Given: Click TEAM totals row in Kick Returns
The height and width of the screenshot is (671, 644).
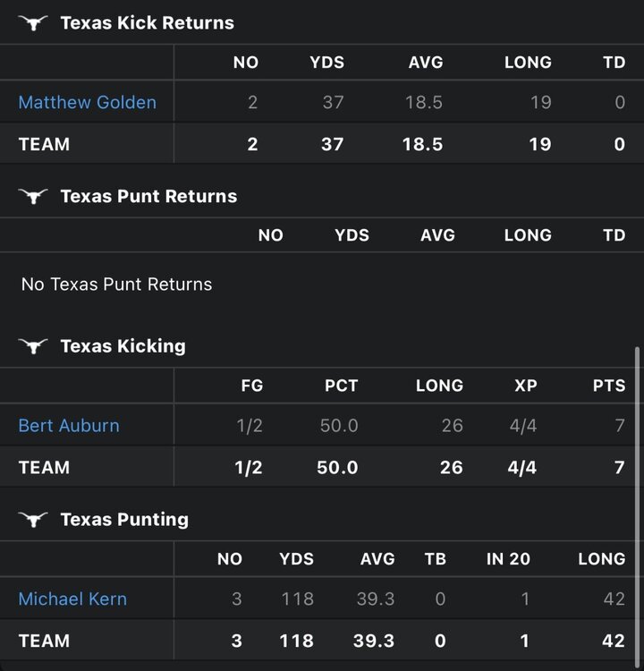Looking at the screenshot, I should (322, 144).
